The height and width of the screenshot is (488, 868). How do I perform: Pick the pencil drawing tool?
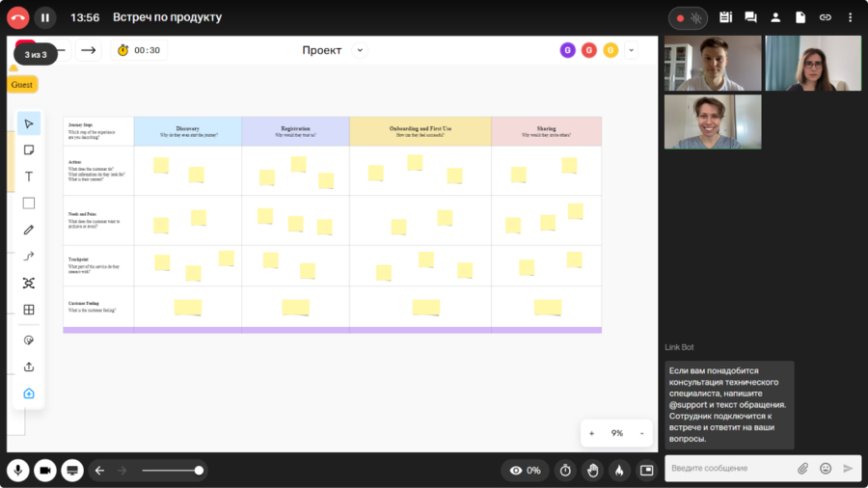click(x=29, y=230)
